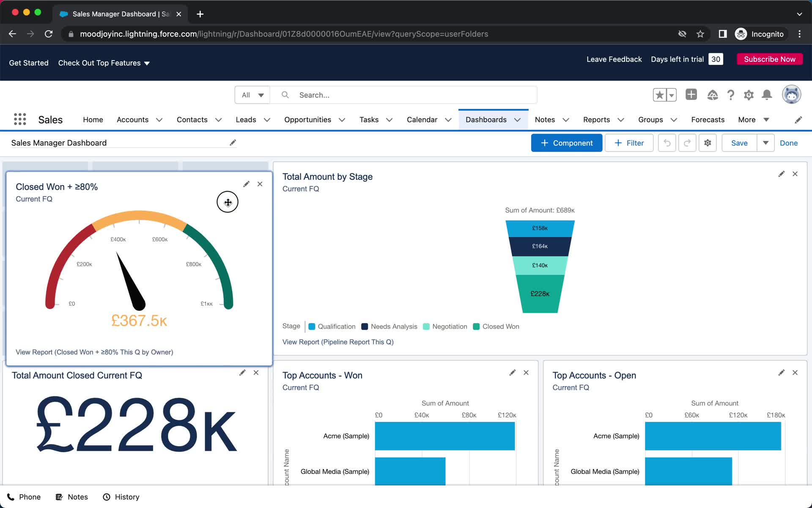Expand Check Out Top Features menu
812x508 pixels.
(104, 63)
